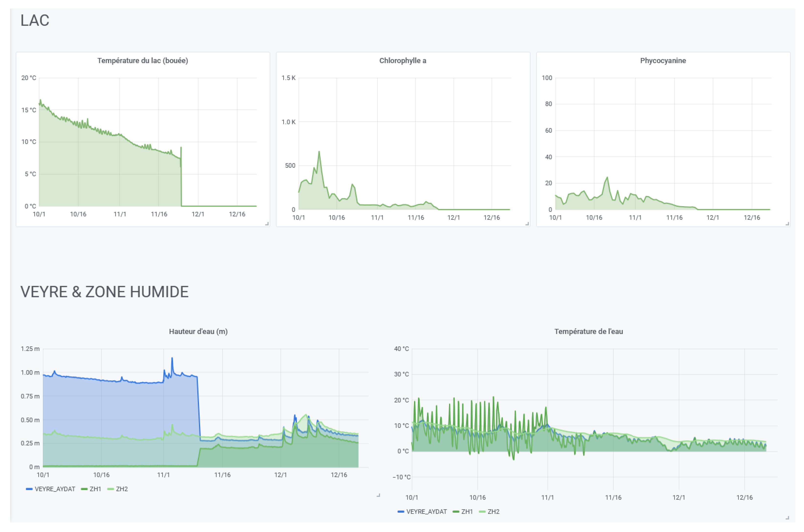Click the 5 °C axis label in Température du lac
This screenshot has height=532, width=804.
tap(31, 174)
